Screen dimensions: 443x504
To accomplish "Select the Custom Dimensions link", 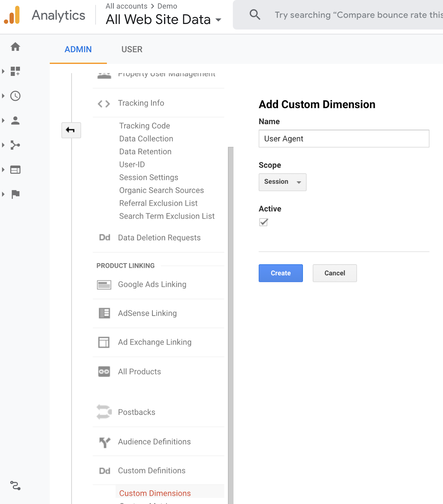I will 155,493.
